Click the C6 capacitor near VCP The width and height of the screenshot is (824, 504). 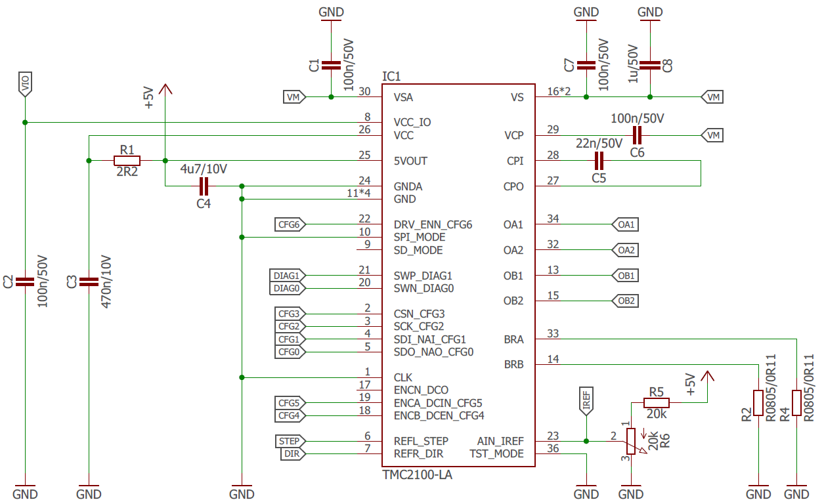coord(636,136)
